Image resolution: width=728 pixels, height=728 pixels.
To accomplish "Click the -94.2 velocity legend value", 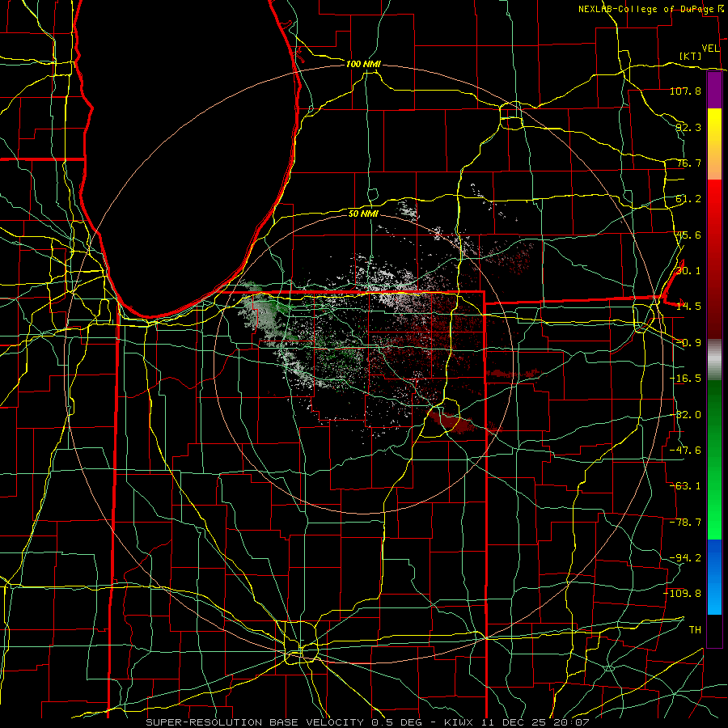I will pyautogui.click(x=685, y=558).
